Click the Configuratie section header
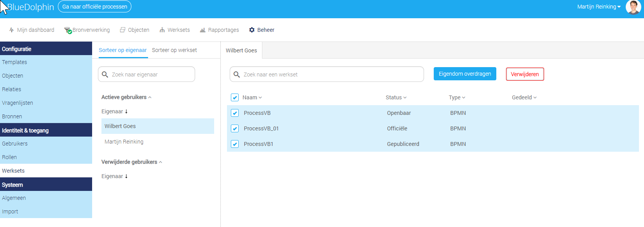The height and width of the screenshot is (227, 644). (x=46, y=49)
